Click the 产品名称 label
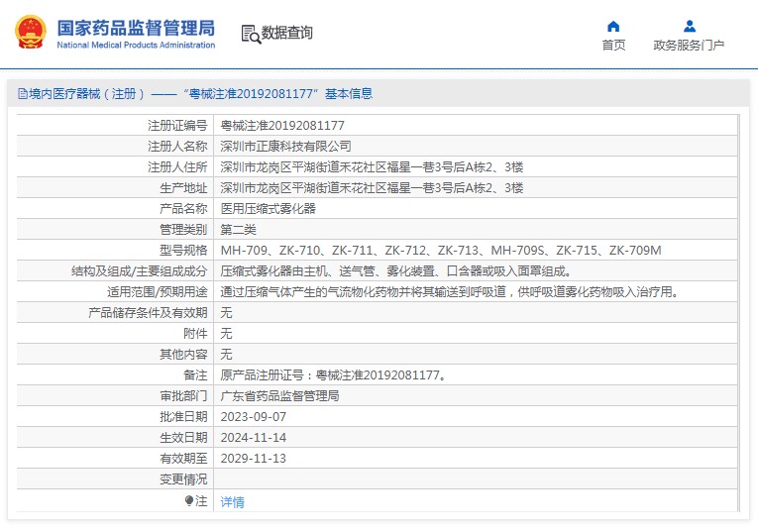Screen dimensions: 758x532 tap(183, 209)
